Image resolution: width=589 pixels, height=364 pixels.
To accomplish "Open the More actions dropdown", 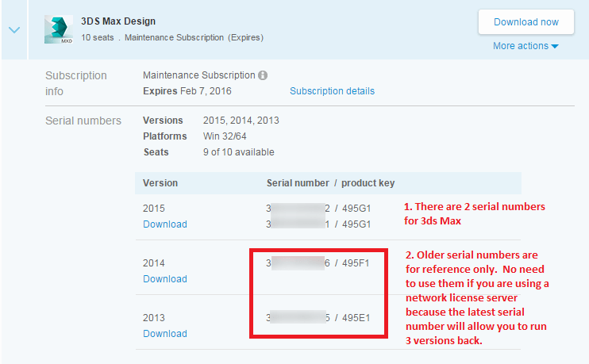I will 525,46.
